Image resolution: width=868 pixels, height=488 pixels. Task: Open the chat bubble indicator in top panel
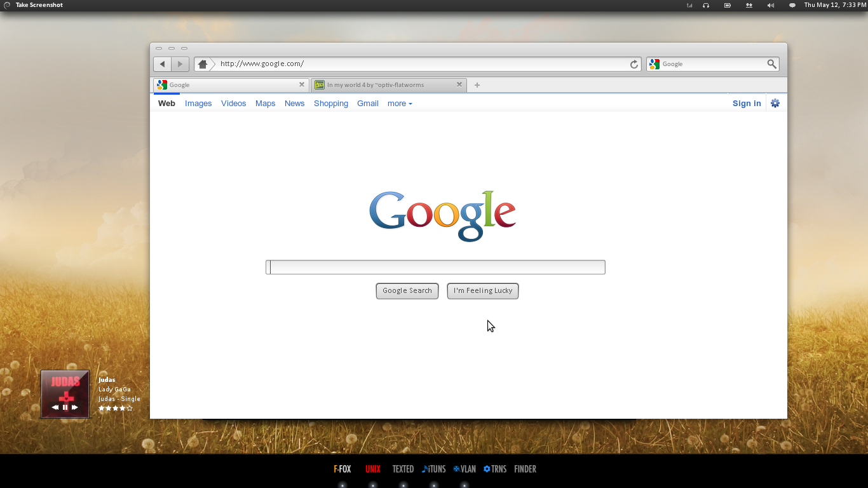[x=792, y=5]
